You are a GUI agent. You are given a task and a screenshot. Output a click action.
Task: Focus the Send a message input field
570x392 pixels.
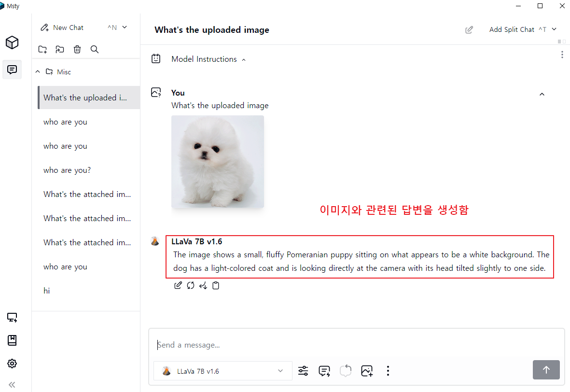[x=356, y=345]
